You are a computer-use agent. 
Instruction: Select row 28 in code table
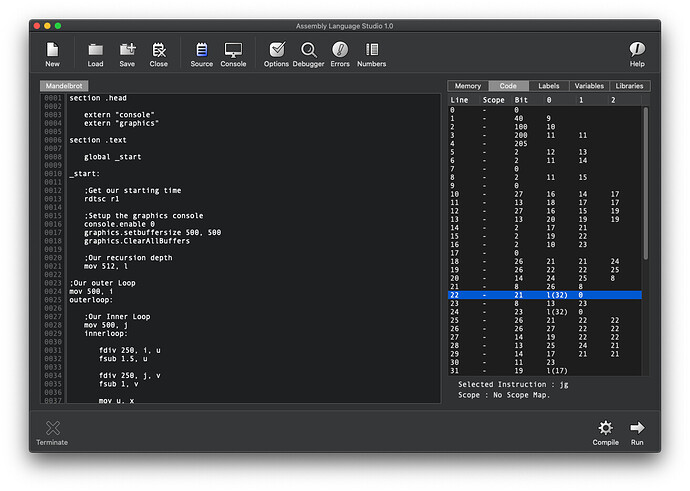coord(545,345)
